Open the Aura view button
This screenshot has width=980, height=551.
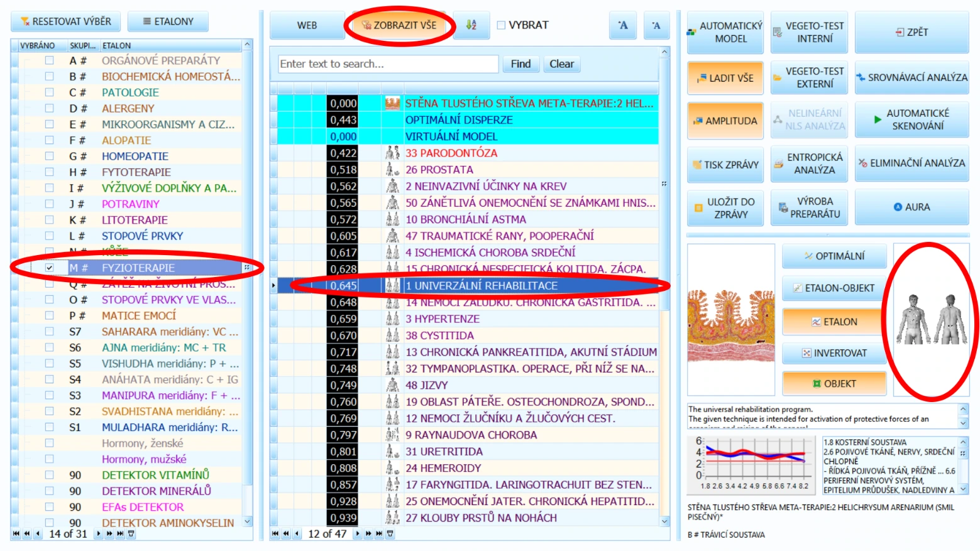tap(911, 207)
